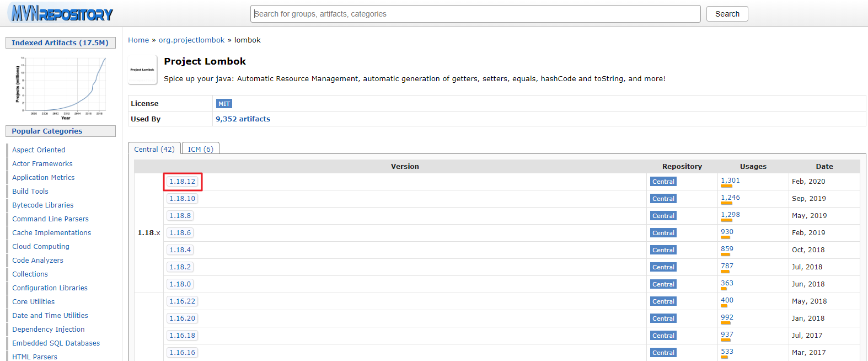The height and width of the screenshot is (361, 868).
Task: Open the 859 usages link
Action: pos(727,249)
